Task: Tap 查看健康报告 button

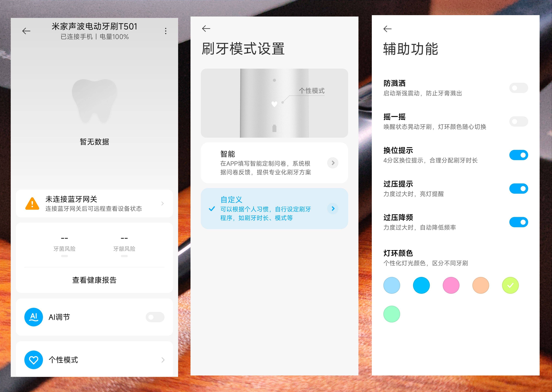Action: pos(94,280)
